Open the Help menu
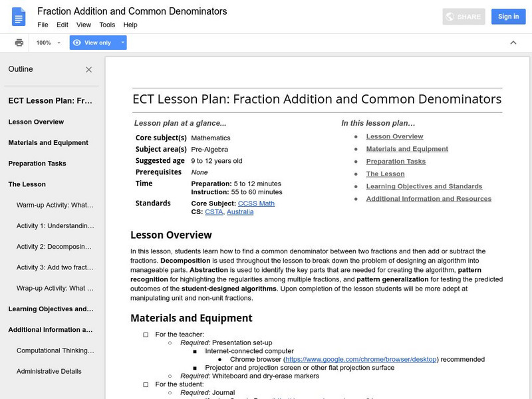 point(130,25)
